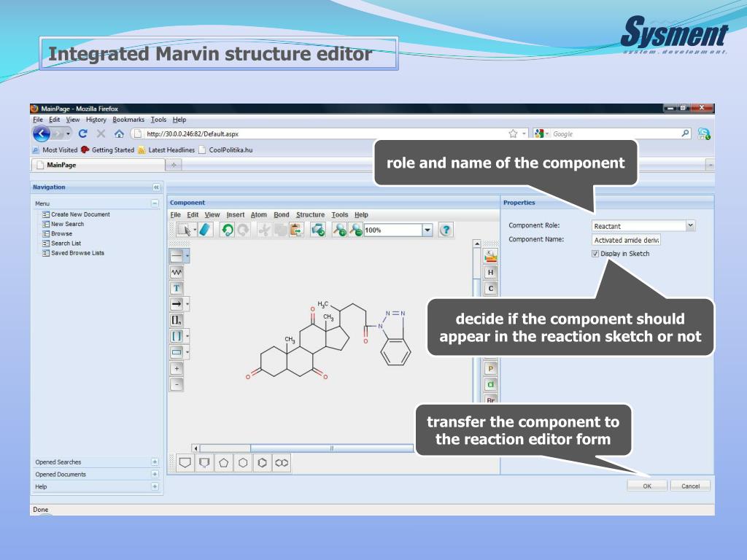This screenshot has width=747, height=560.
Task: Bookmark page with star icon
Action: click(513, 134)
